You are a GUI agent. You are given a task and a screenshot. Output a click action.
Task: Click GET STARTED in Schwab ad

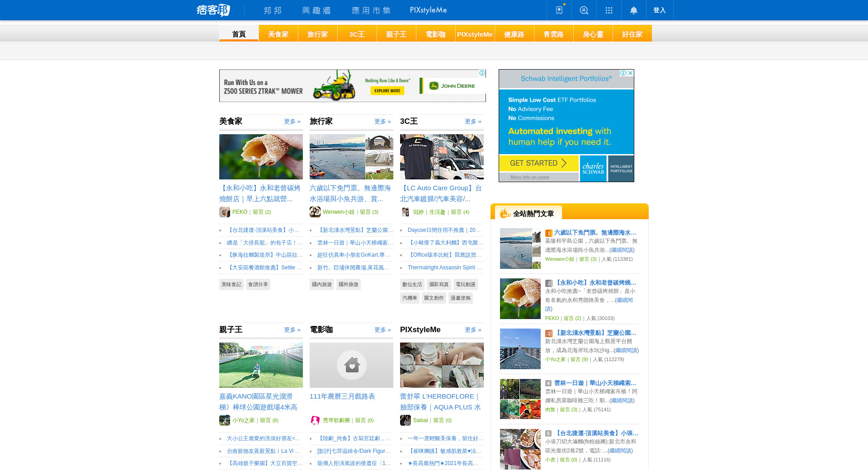pos(538,163)
